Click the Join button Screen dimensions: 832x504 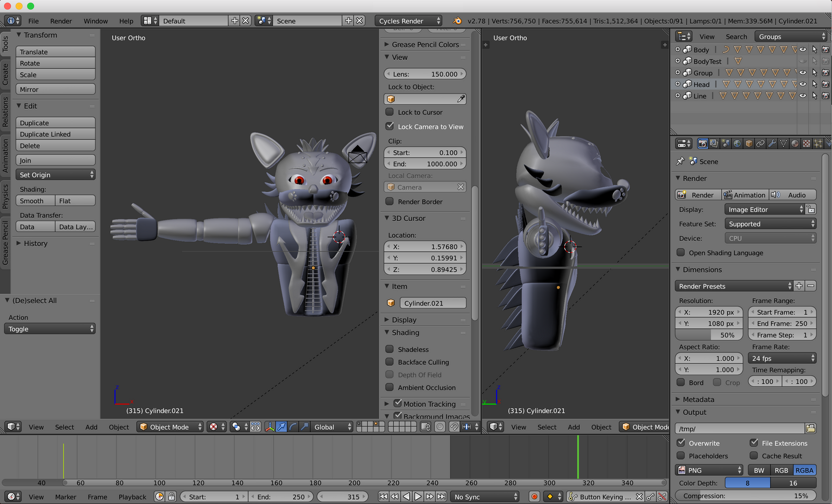[x=56, y=160]
